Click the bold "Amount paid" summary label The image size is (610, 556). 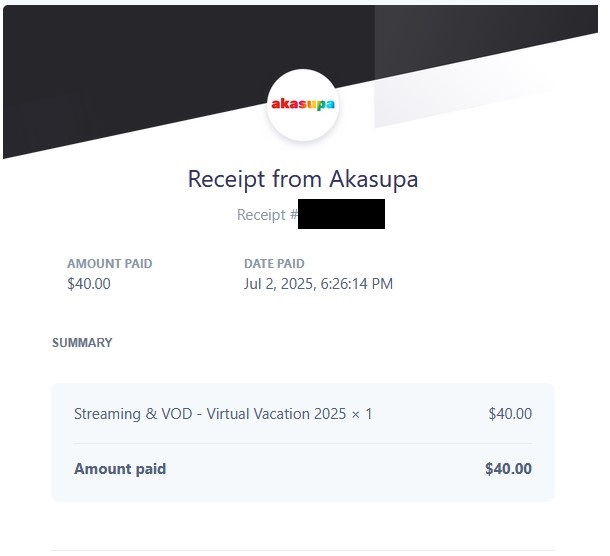[x=120, y=469]
